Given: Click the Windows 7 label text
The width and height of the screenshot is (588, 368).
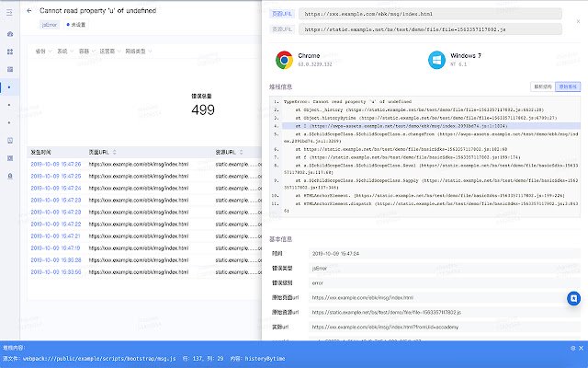Looking at the screenshot, I should 466,55.
